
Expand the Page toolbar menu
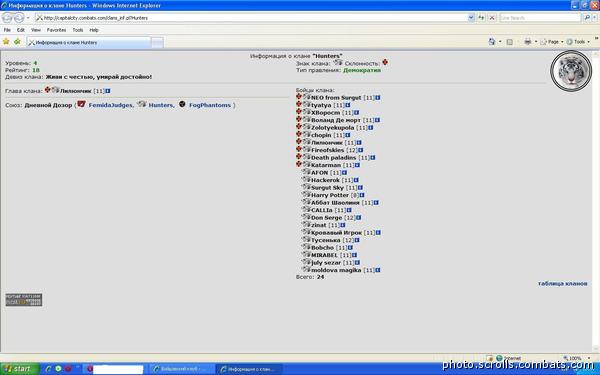coord(551,42)
